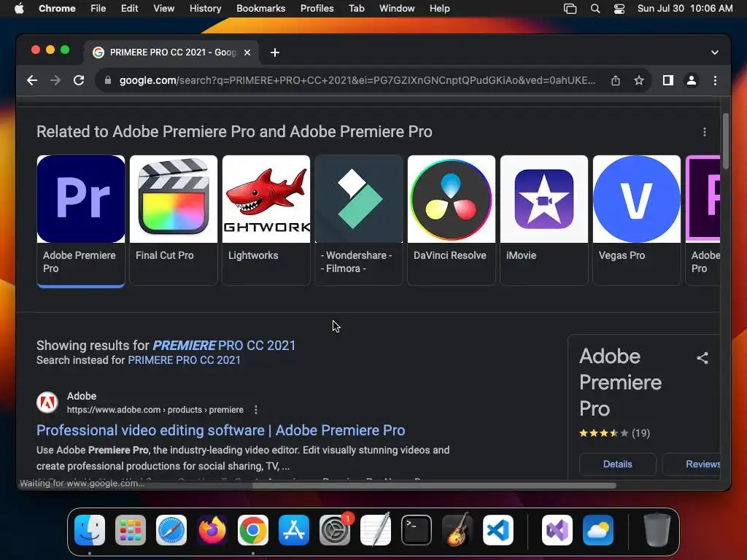Launch Safari from the Dock
The image size is (747, 560).
click(171, 530)
